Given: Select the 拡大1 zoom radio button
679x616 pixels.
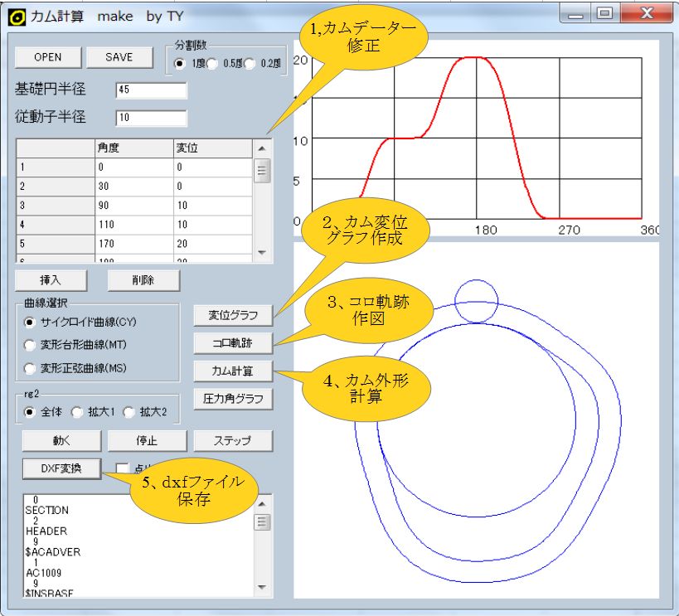Looking at the screenshot, I should click(76, 412).
